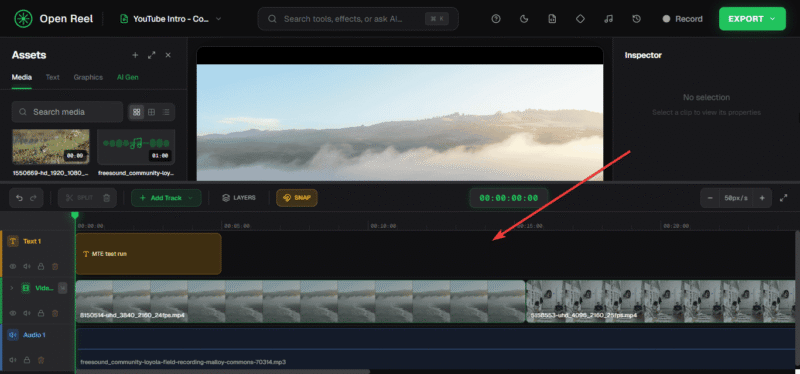This screenshot has width=800, height=374.
Task: Toggle the SNAP button
Action: pyautogui.click(x=297, y=198)
